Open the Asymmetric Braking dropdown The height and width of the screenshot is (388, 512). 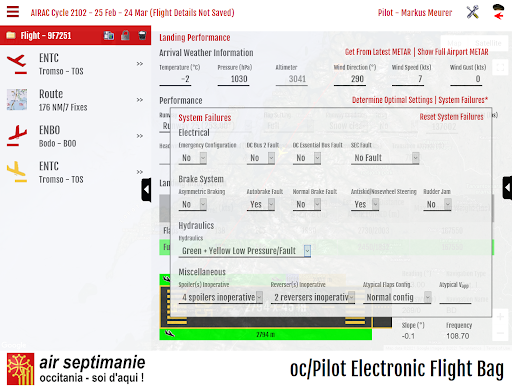point(193,204)
